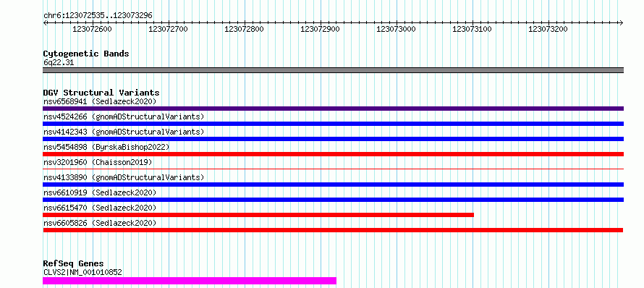The width and height of the screenshot is (644, 288).
Task: Select the blue nsv4524266 variant bar
Action: point(333,124)
